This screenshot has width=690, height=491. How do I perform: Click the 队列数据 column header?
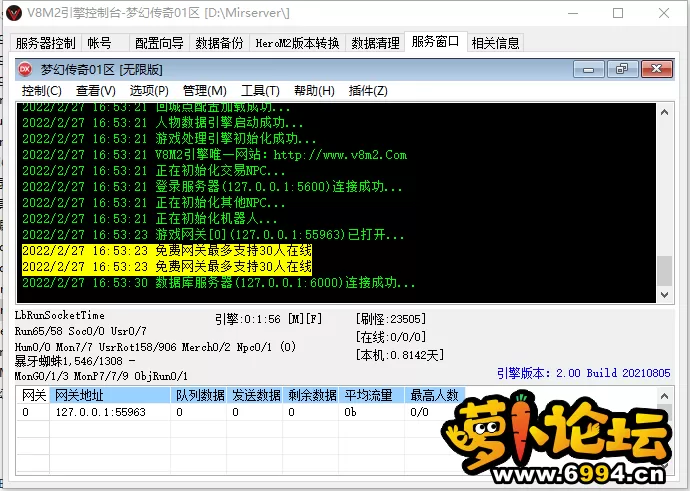(199, 395)
